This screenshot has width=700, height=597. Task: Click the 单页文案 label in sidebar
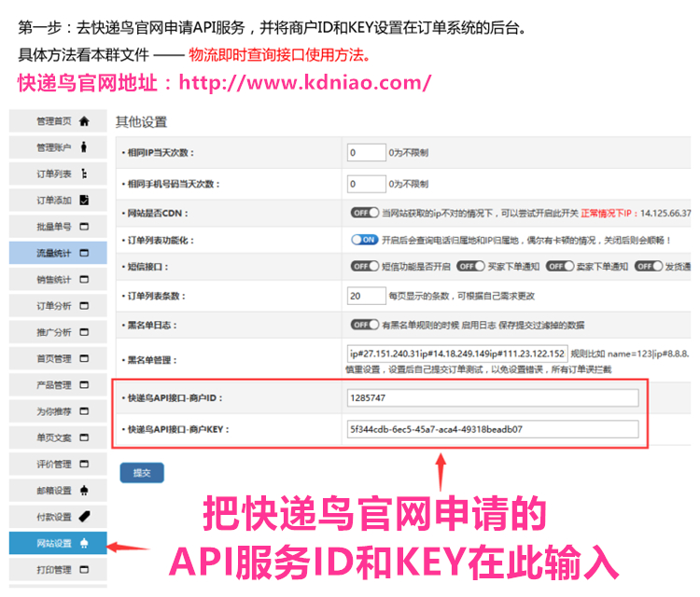tap(53, 437)
